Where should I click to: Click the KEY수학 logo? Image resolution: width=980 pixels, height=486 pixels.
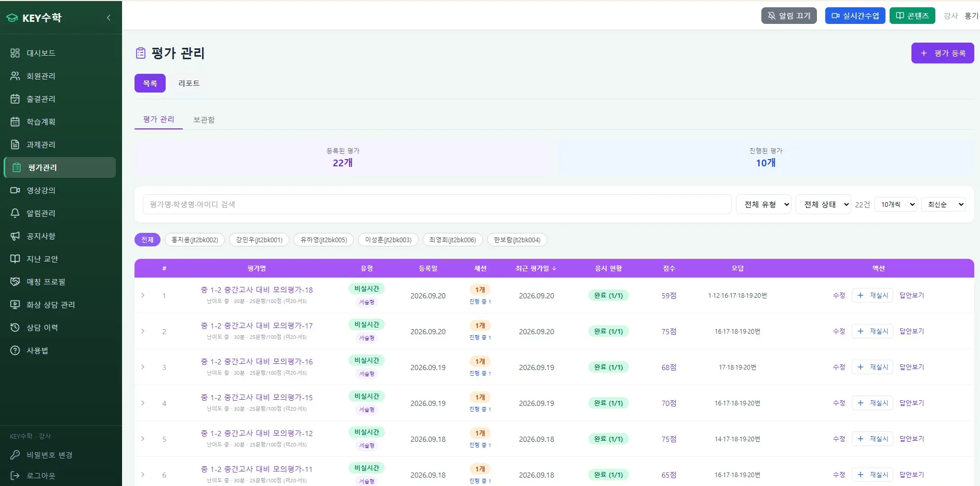pyautogui.click(x=34, y=18)
